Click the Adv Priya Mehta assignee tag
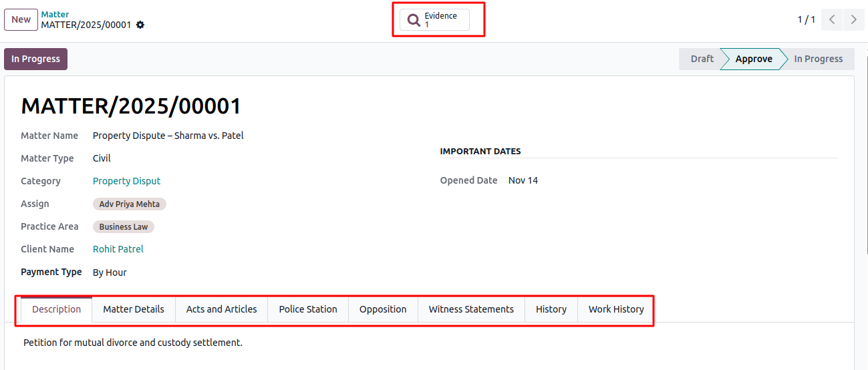 coord(129,204)
